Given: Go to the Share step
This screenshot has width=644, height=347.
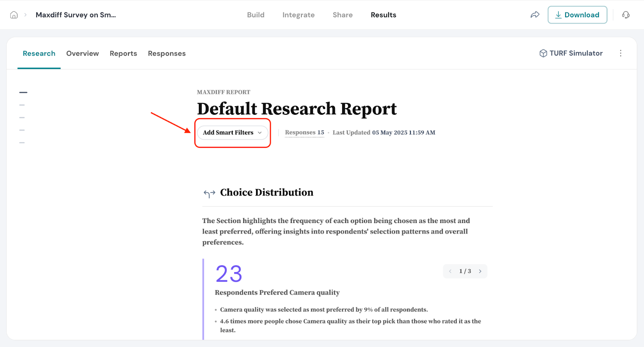Looking at the screenshot, I should tap(343, 15).
